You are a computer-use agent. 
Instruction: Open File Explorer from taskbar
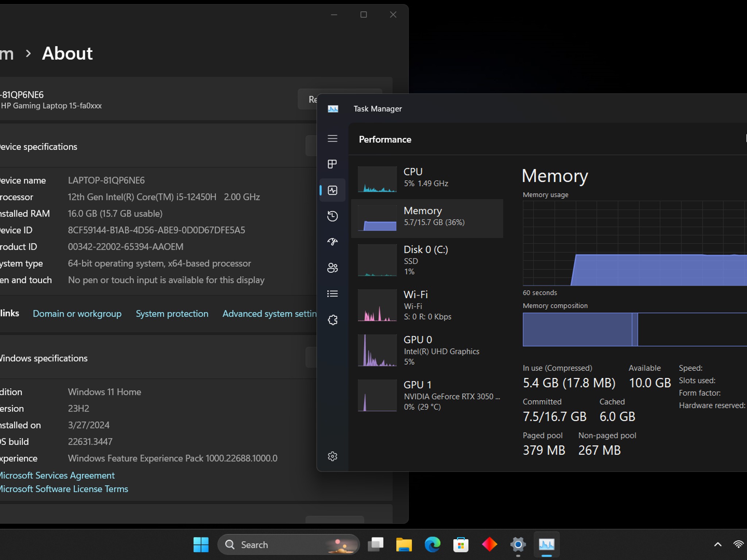point(404,545)
